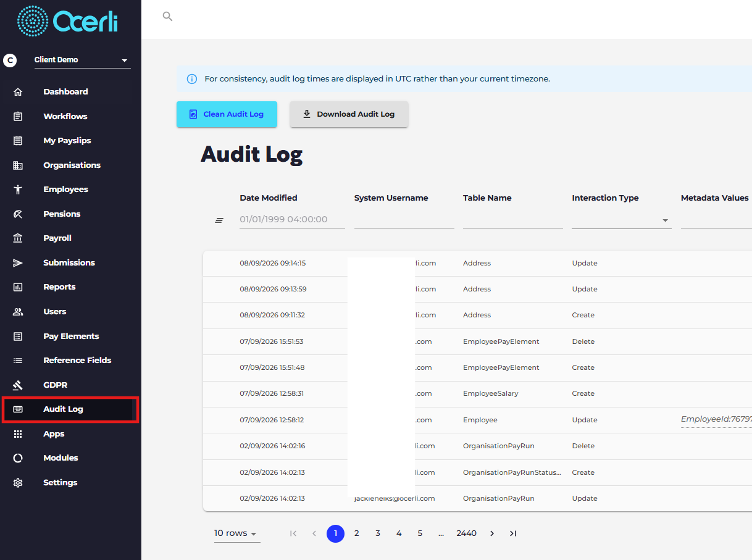Open Dashboard in the sidebar
Viewport: 752px width, 560px height.
tap(65, 92)
